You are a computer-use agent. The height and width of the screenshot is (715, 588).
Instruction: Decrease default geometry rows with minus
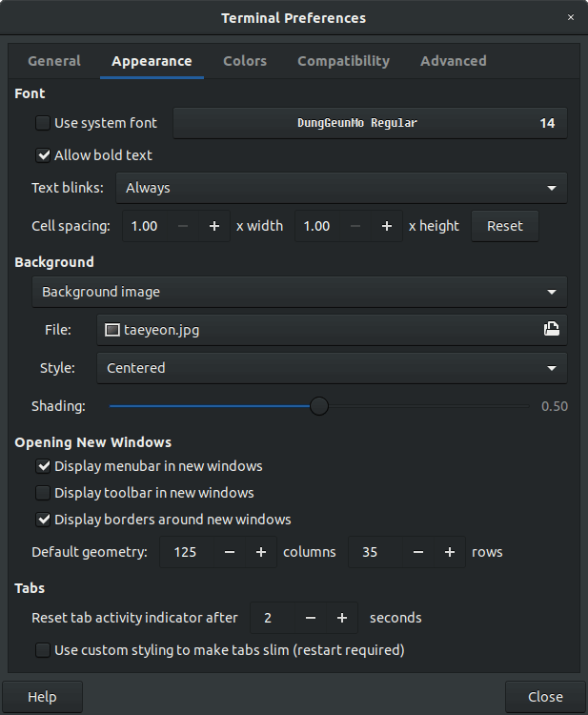(x=417, y=552)
